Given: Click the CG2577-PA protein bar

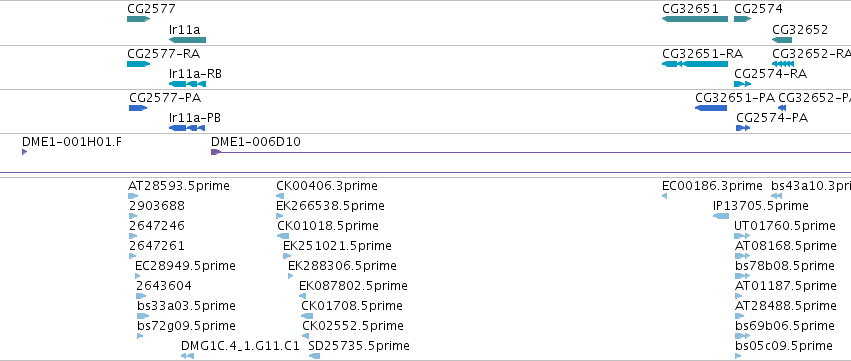Looking at the screenshot, I should pyautogui.click(x=138, y=108).
